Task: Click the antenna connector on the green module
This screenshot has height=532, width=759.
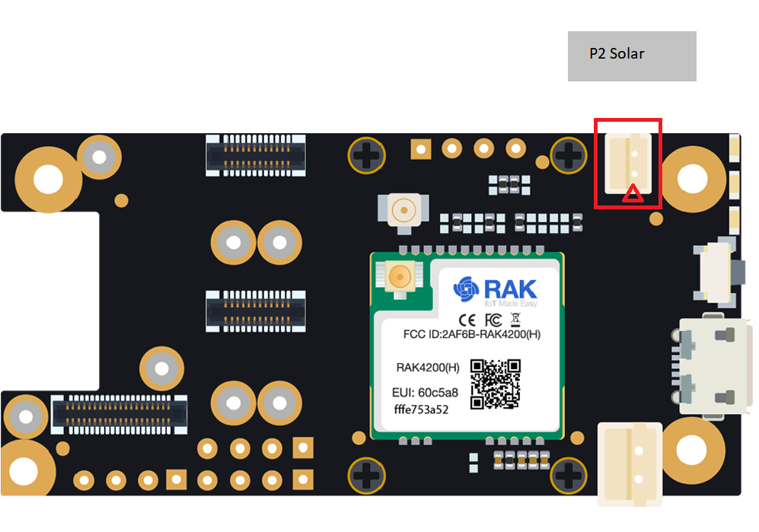Action: (400, 277)
